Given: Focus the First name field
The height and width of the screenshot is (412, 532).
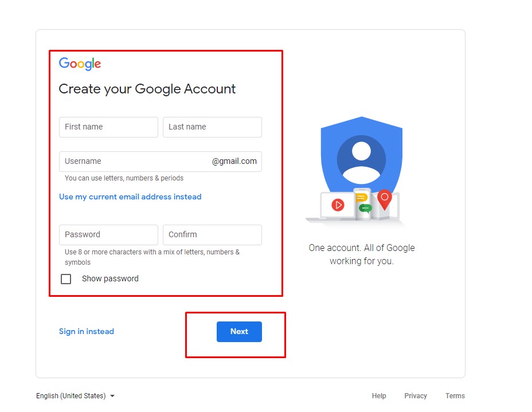Looking at the screenshot, I should [108, 127].
